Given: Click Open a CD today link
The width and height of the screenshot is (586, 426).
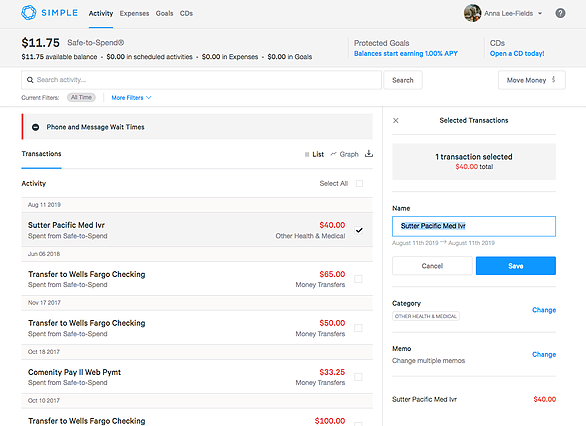Looking at the screenshot, I should click(x=517, y=53).
